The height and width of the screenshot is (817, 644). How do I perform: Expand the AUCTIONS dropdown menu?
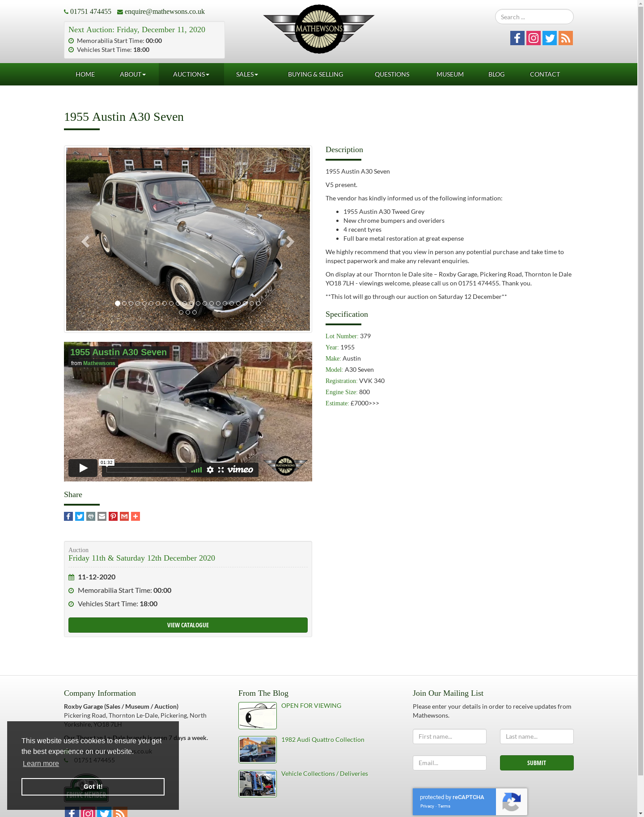pos(191,74)
